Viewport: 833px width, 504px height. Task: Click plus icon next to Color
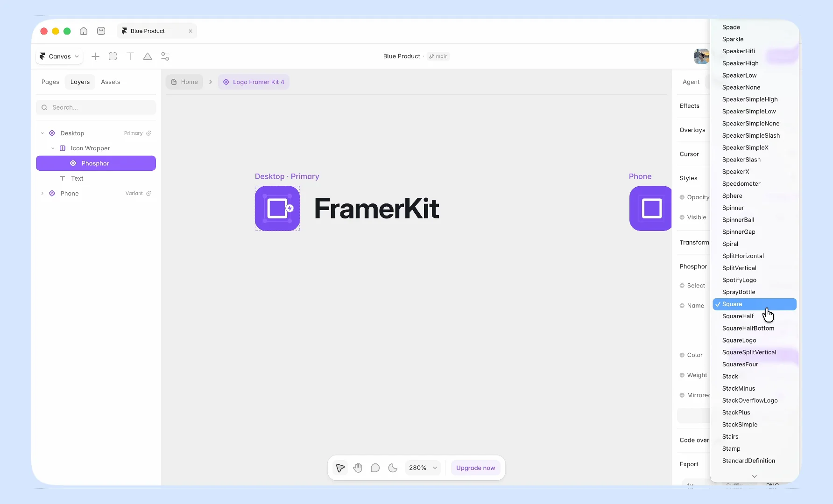[x=682, y=355]
